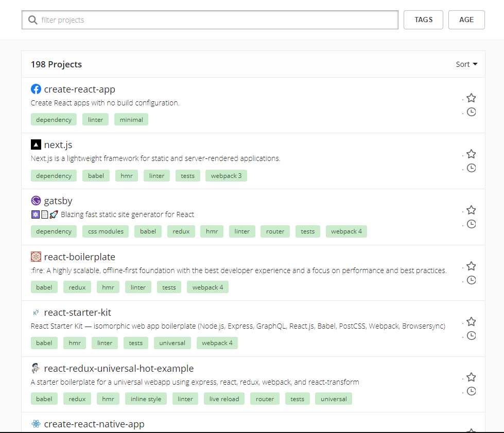
Task: Click the next.js triangle logo icon
Action: 36,145
